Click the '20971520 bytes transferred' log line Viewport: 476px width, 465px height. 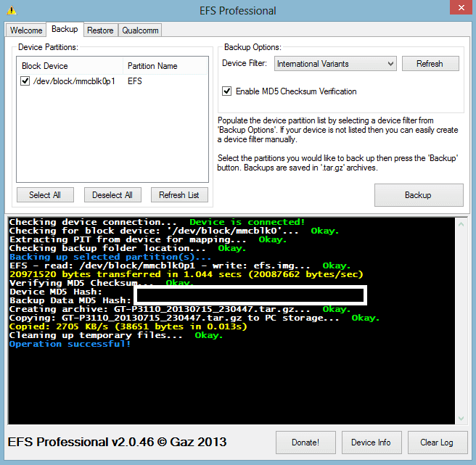coord(186,274)
